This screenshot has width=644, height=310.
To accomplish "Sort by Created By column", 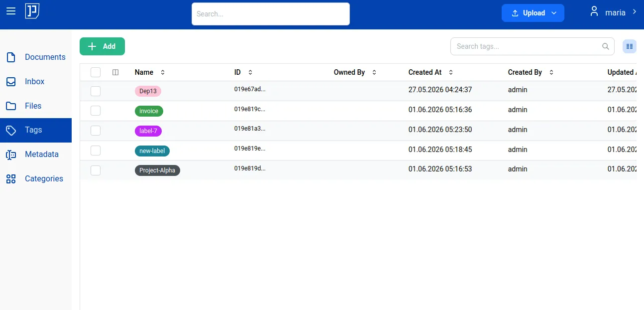I will (x=551, y=72).
